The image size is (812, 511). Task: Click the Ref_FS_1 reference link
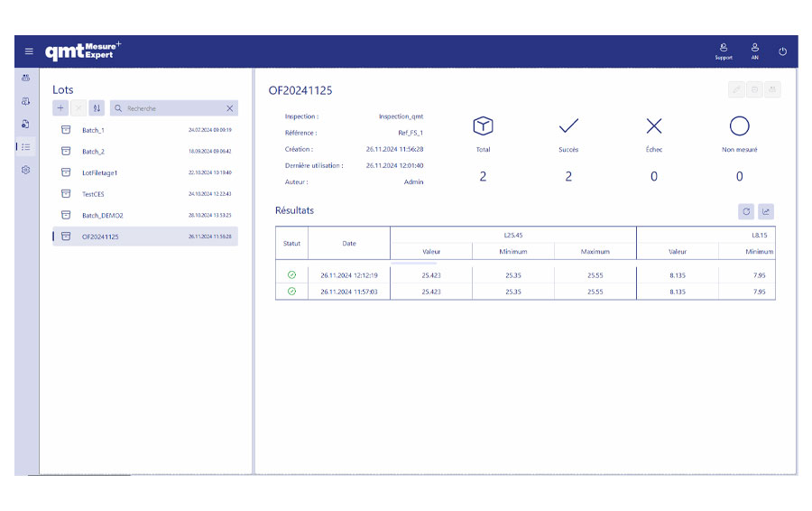click(411, 133)
